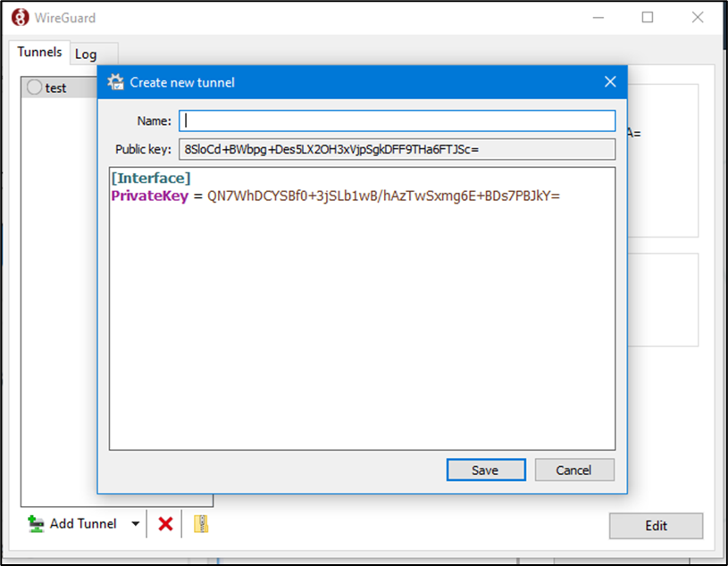Viewport: 728px width, 566px height.
Task: Click the Edit button
Action: 656,526
